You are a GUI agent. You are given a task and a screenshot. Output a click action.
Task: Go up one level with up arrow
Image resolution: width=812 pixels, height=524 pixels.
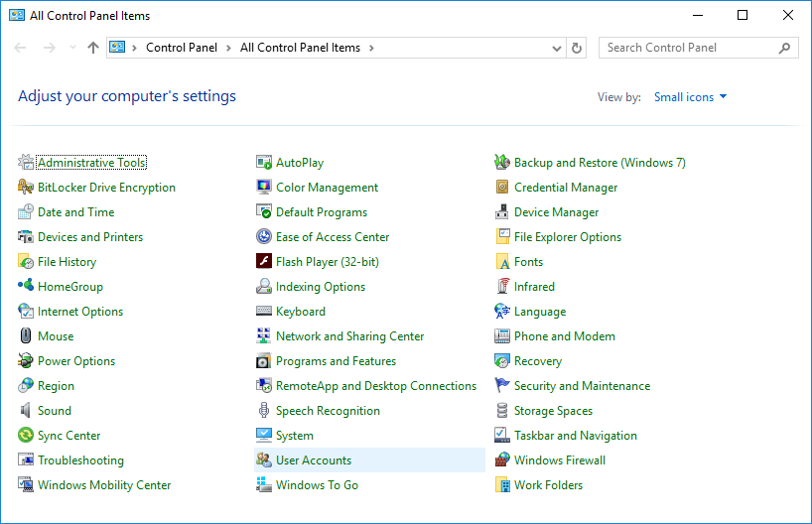[93, 48]
